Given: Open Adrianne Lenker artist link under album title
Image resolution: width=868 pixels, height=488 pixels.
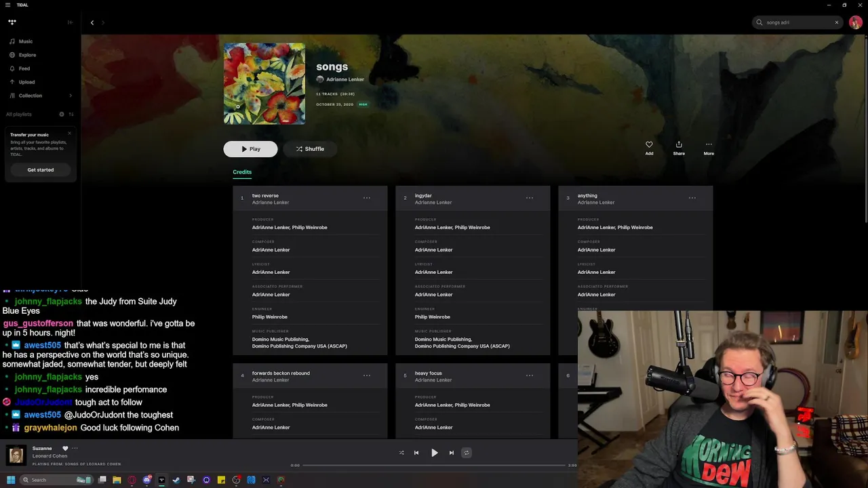Looking at the screenshot, I should pos(345,79).
